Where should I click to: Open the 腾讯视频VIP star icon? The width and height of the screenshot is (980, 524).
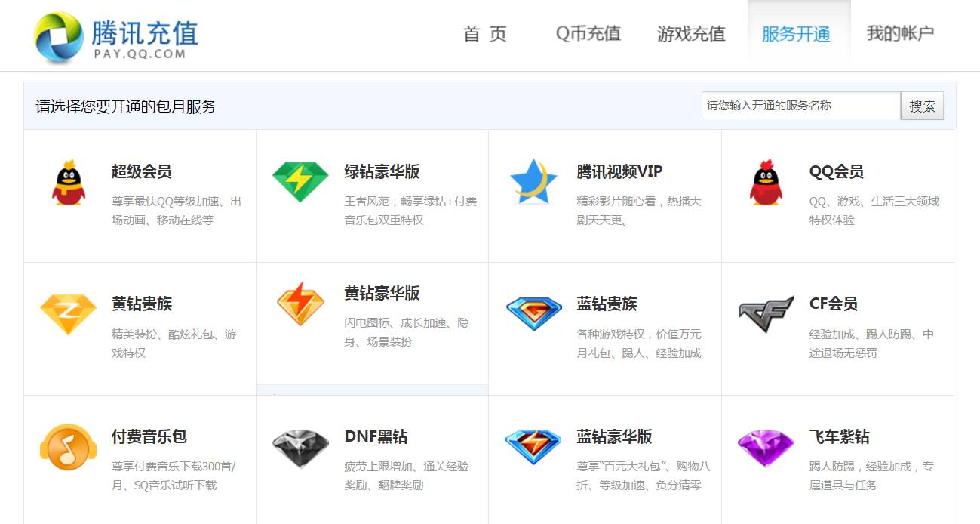point(533,182)
